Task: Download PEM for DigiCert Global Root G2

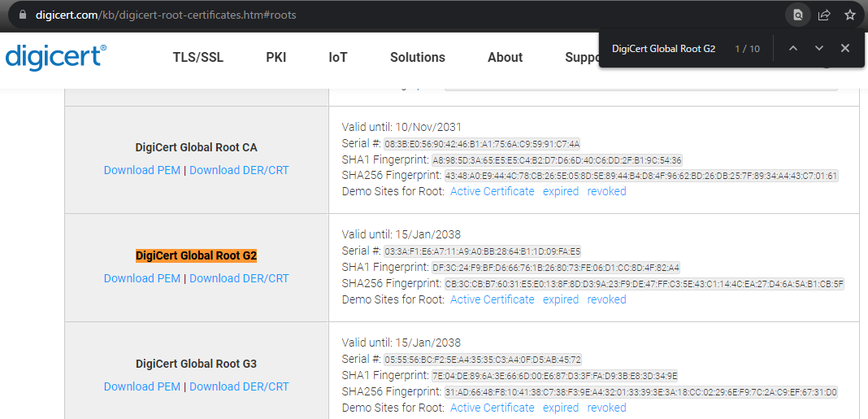Action: [142, 278]
